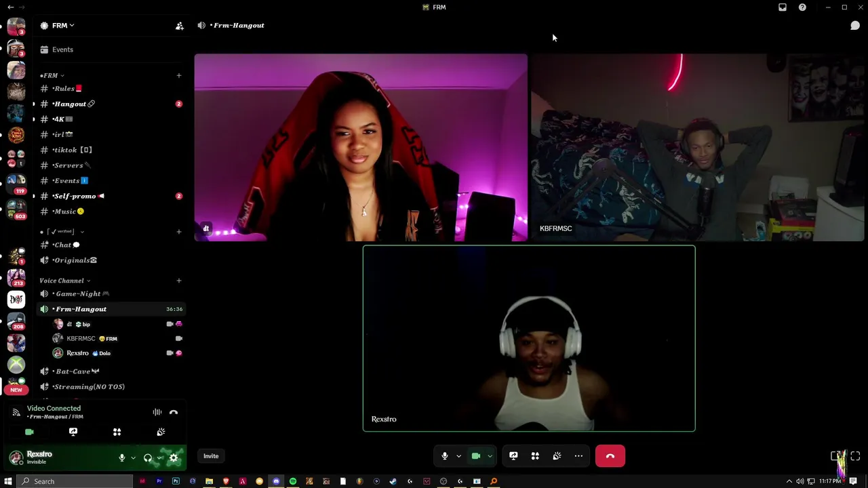This screenshot has height=488, width=868.
Task: Open the Servers text channel
Action: point(111,165)
